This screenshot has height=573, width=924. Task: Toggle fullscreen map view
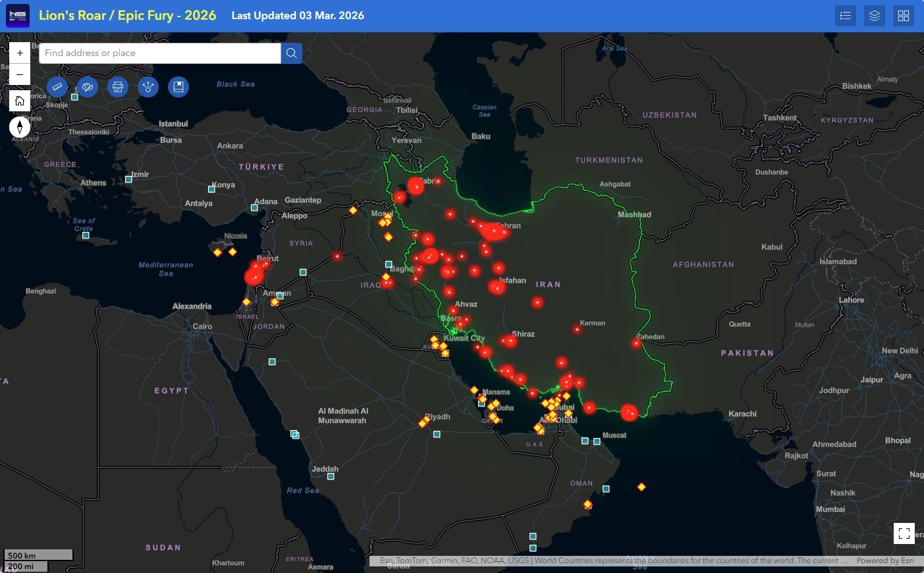pos(904,533)
